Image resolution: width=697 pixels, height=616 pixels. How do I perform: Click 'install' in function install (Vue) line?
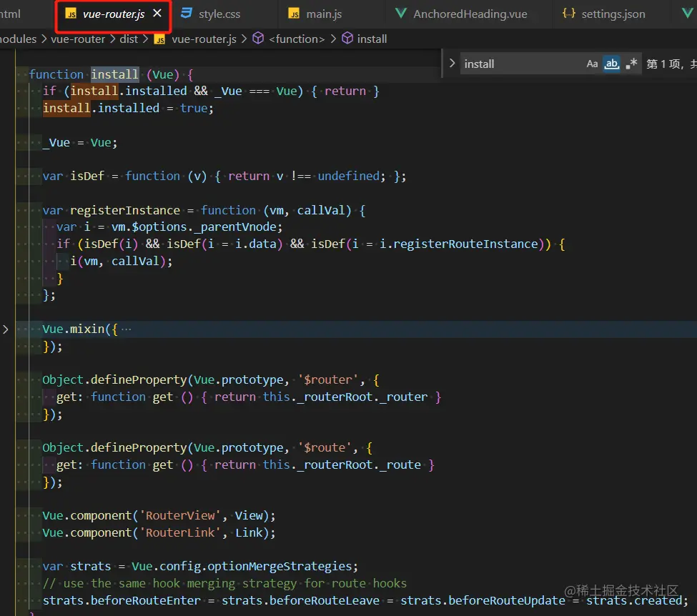click(x=114, y=74)
